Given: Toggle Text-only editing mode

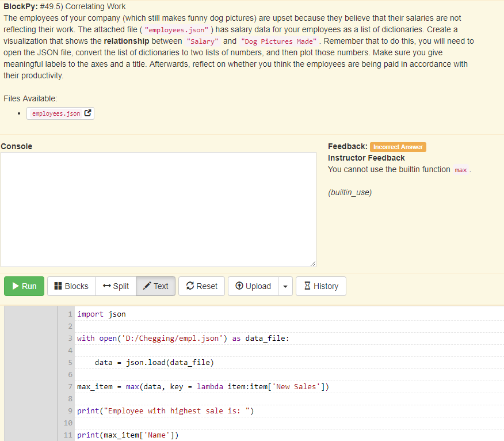Looking at the screenshot, I should click(x=155, y=286).
